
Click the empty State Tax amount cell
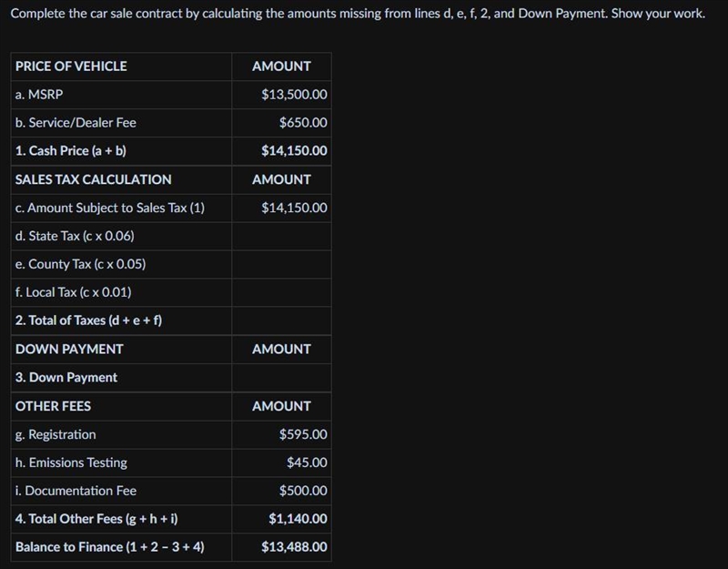[x=281, y=236]
